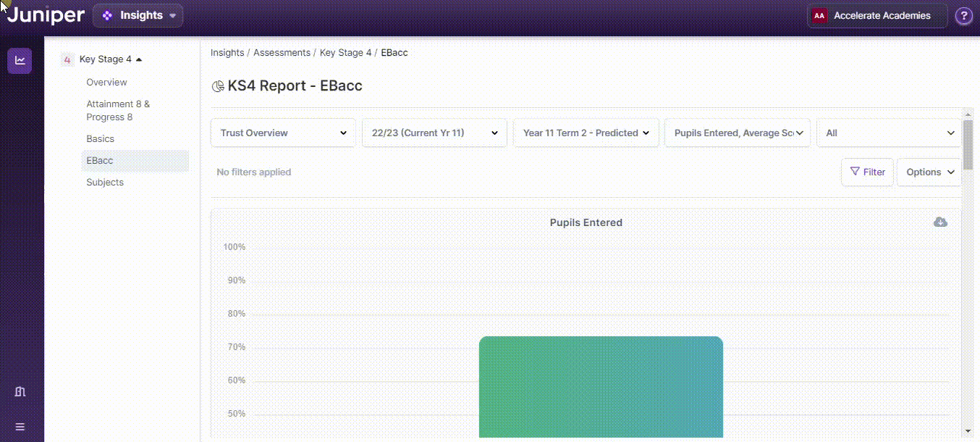Click the Key Stage 4 number badge icon

67,60
